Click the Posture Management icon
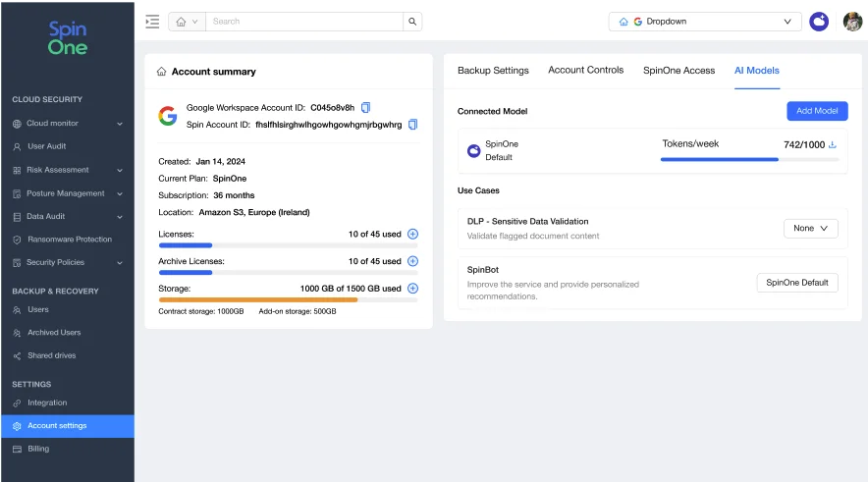 [17, 193]
